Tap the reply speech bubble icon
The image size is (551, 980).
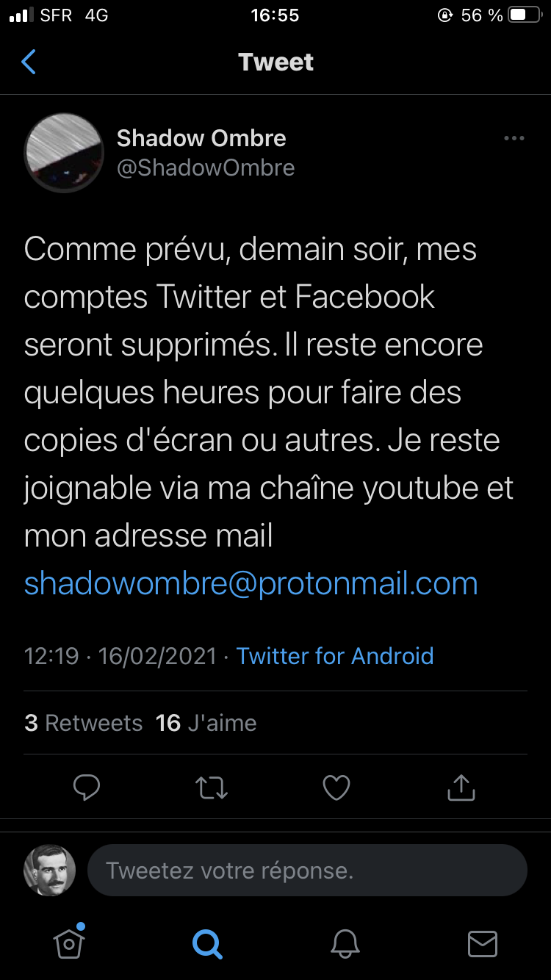[x=87, y=788]
